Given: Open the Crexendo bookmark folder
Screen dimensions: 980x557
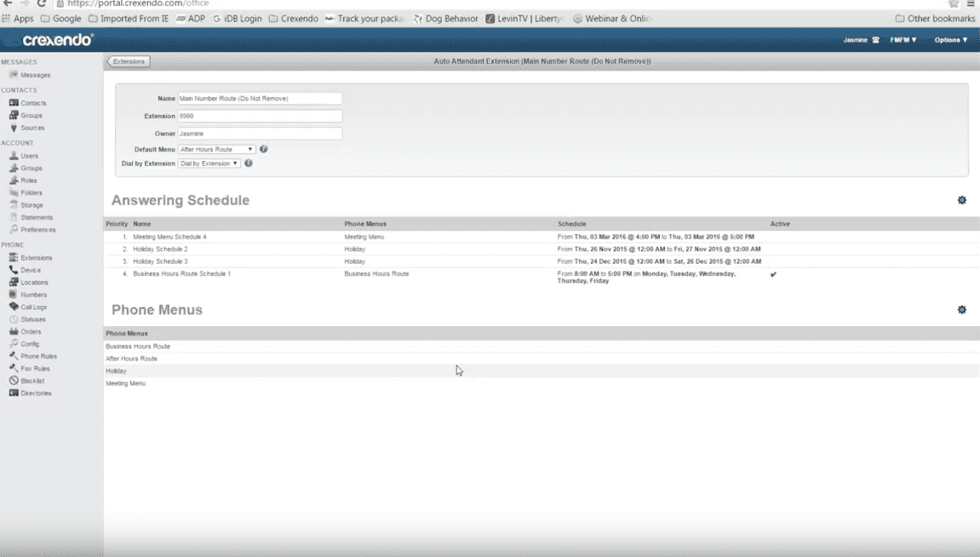Looking at the screenshot, I should coord(293,19).
